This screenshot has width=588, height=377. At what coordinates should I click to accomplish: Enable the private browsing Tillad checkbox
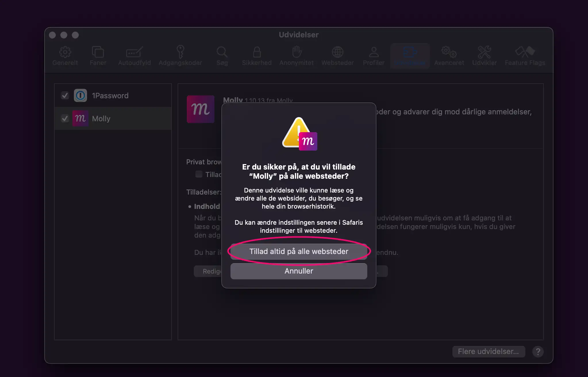click(199, 174)
